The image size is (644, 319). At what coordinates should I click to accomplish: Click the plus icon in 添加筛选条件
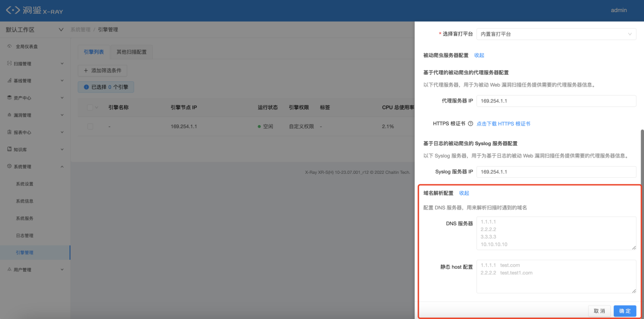(x=86, y=71)
